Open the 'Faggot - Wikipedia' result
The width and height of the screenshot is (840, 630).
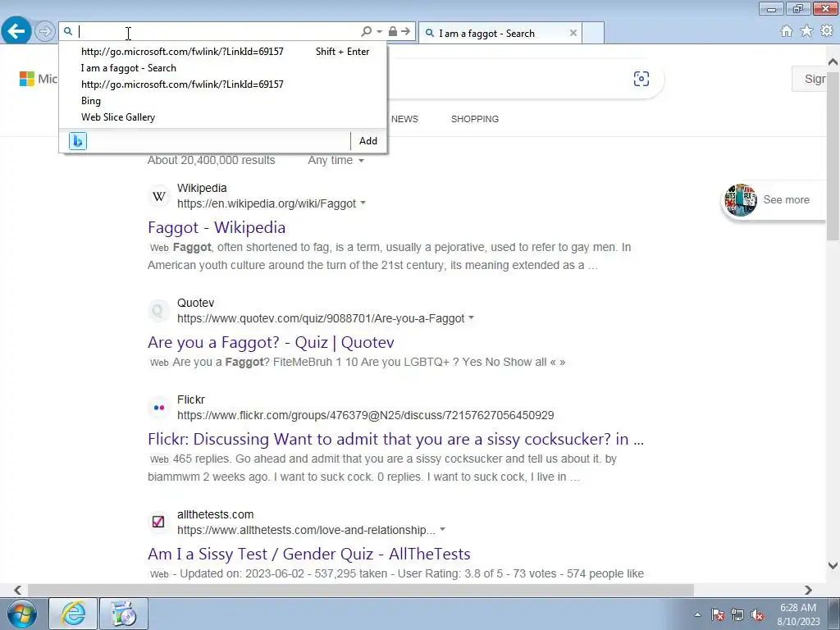coord(217,227)
